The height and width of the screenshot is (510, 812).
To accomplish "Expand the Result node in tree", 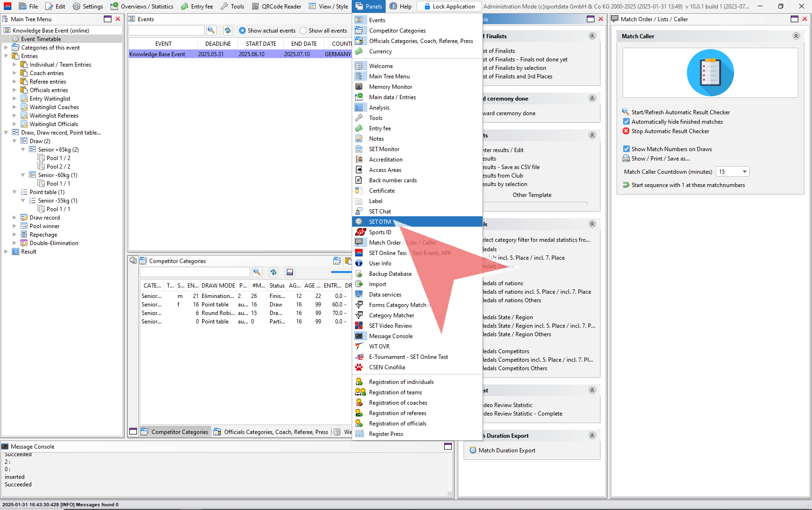I will (x=6, y=252).
